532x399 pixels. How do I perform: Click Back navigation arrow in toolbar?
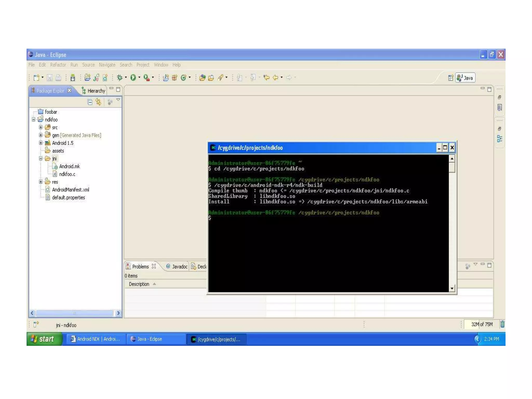click(x=275, y=78)
